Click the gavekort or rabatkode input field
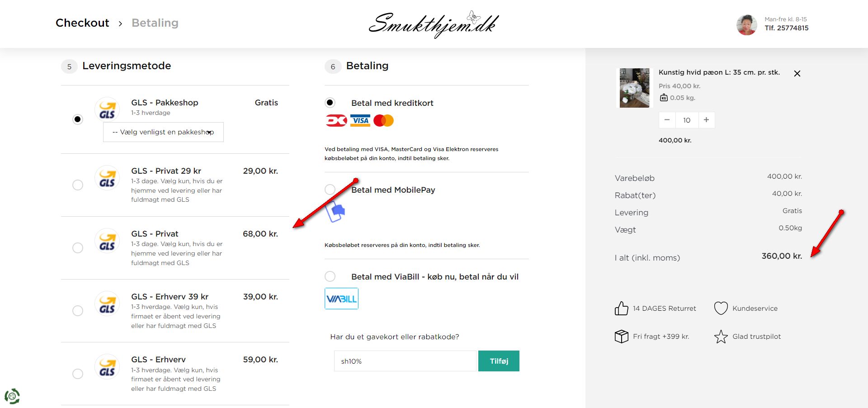 405,361
